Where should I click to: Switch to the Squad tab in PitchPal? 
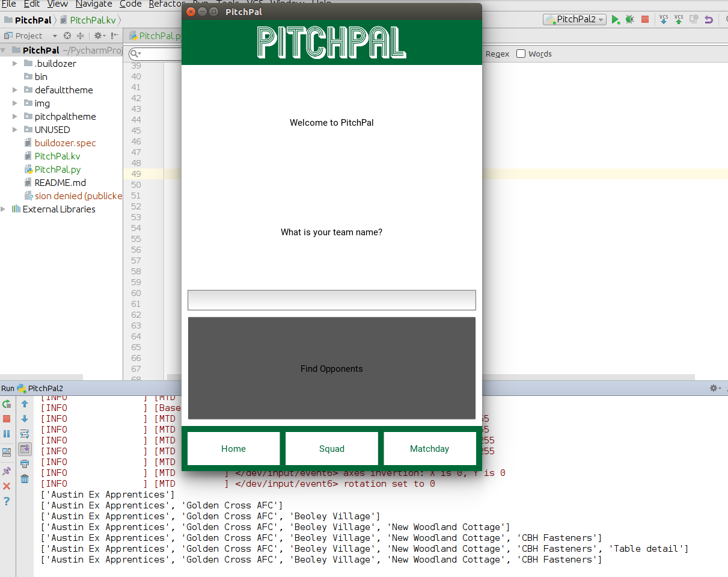[332, 449]
